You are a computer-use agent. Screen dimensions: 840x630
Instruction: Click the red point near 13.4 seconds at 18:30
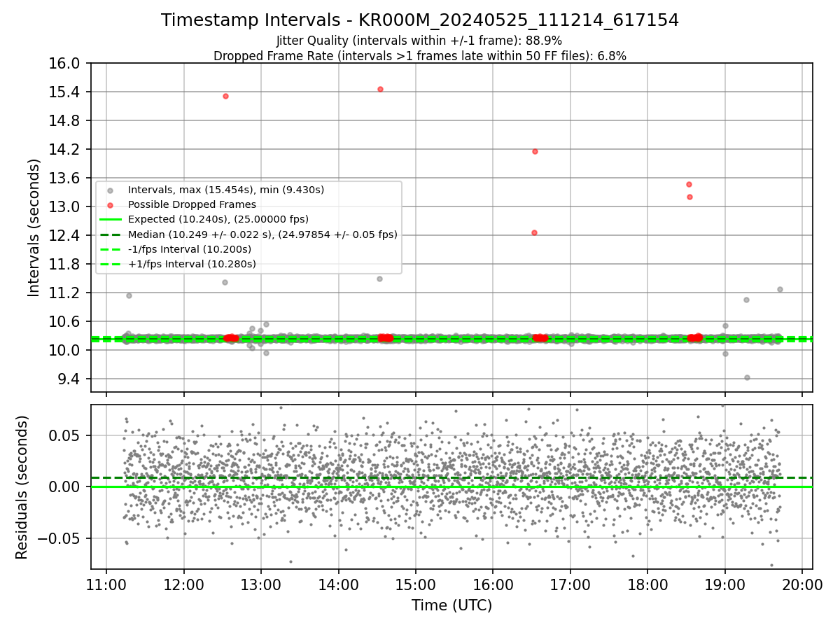point(689,184)
